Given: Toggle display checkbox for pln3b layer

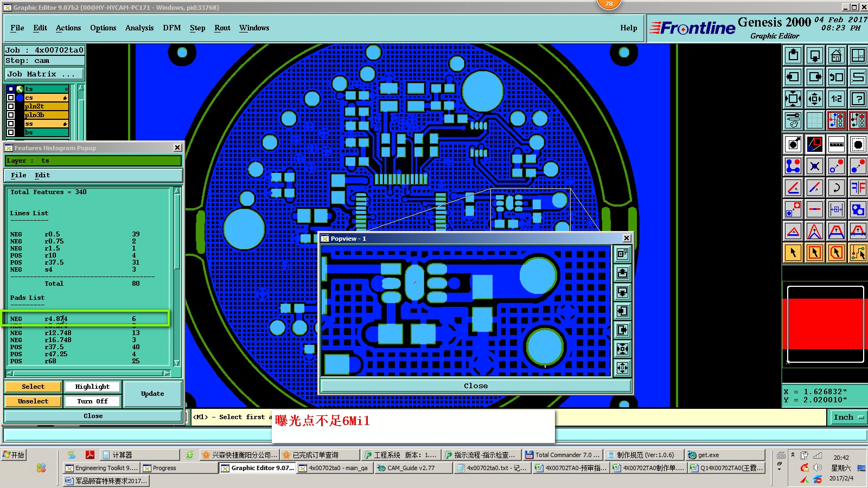Looking at the screenshot, I should 11,115.
